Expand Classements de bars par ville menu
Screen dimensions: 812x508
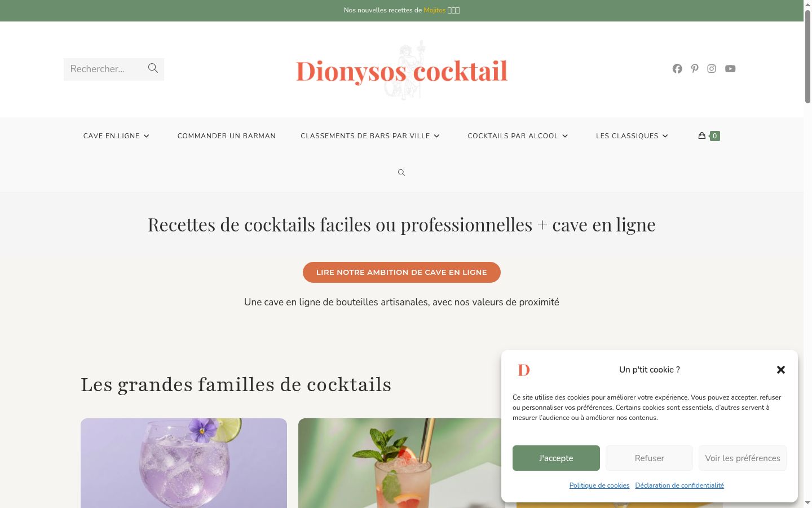370,136
